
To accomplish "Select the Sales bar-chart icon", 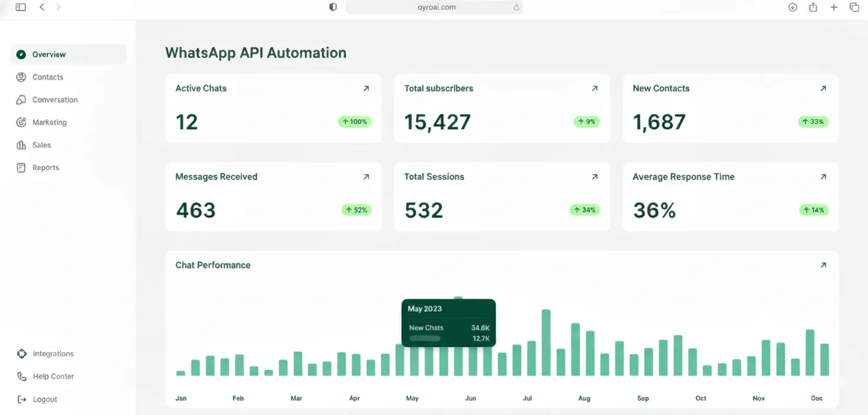I will pos(21,144).
